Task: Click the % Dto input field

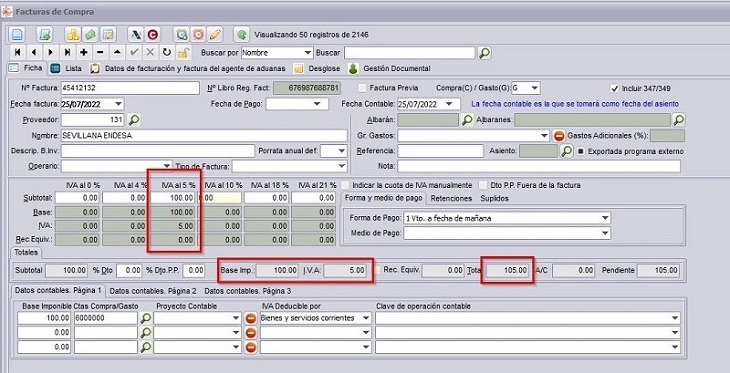Action: [129, 270]
